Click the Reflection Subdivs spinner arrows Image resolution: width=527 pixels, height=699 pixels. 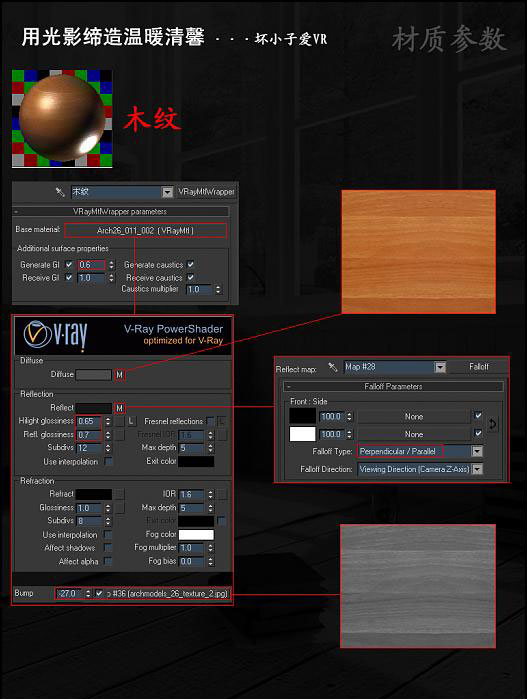click(x=108, y=448)
